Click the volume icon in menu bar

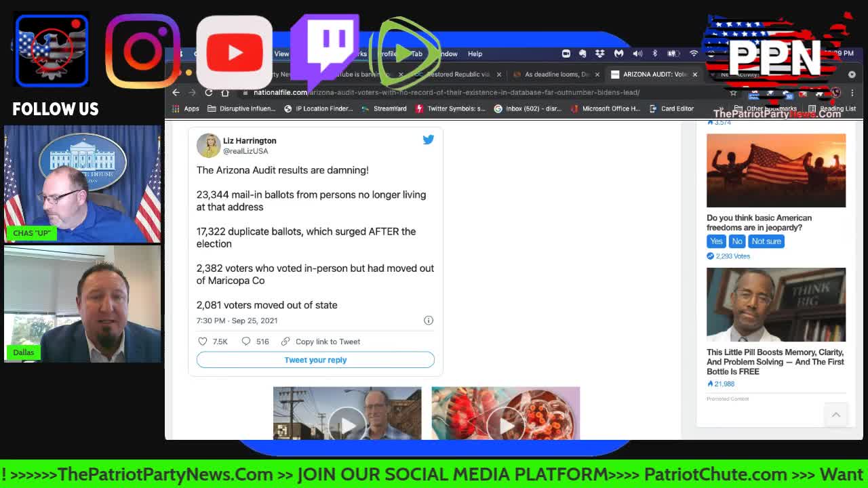point(637,54)
